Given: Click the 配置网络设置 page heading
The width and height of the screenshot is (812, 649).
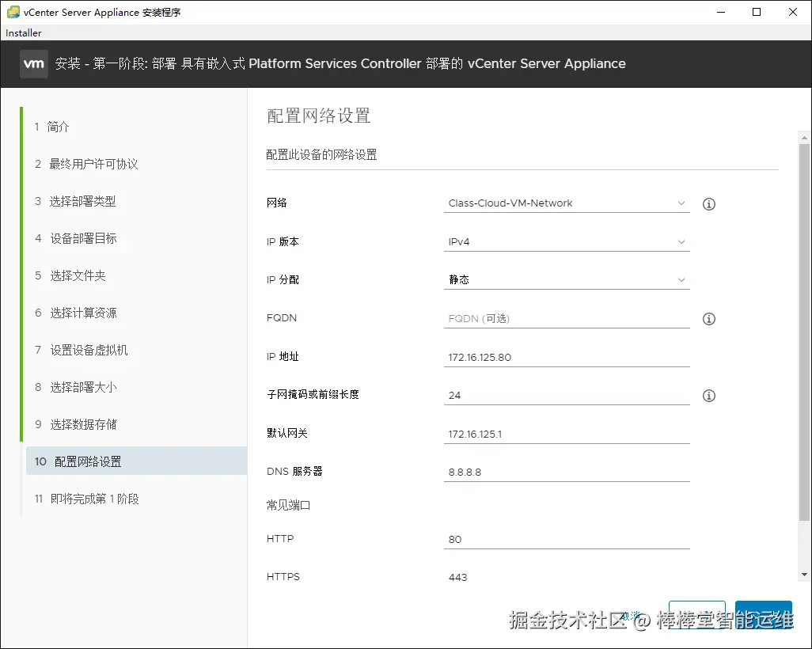Looking at the screenshot, I should pos(318,116).
